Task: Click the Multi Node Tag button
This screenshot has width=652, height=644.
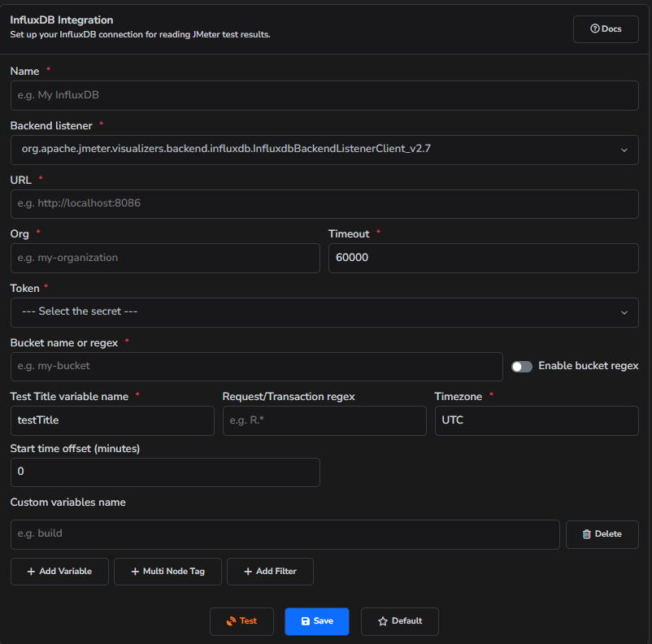Action: (x=167, y=571)
